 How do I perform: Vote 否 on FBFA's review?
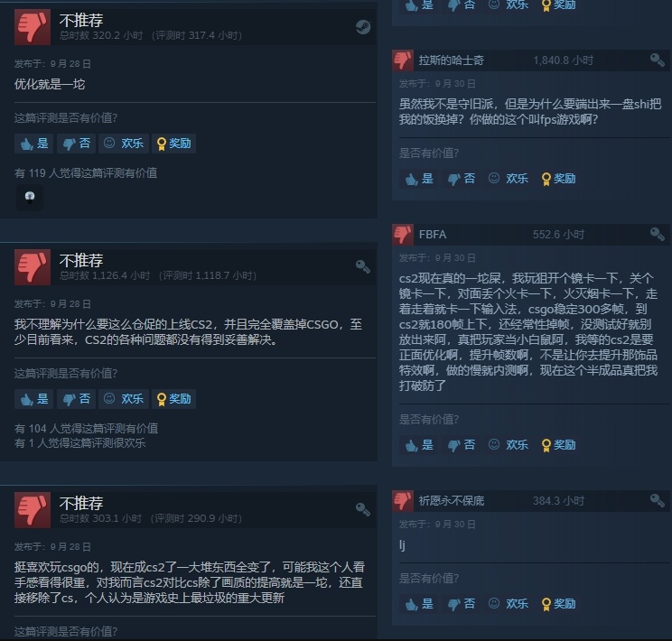pyautogui.click(x=462, y=445)
